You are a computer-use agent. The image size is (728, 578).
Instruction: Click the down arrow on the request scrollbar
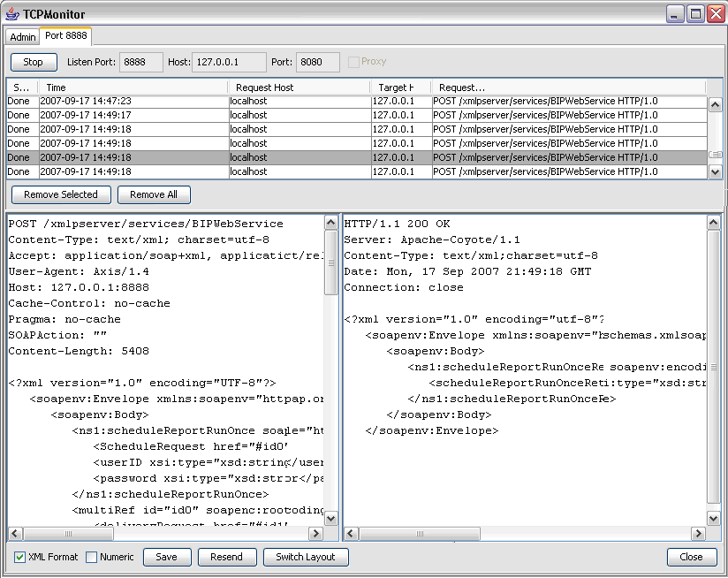click(x=330, y=519)
